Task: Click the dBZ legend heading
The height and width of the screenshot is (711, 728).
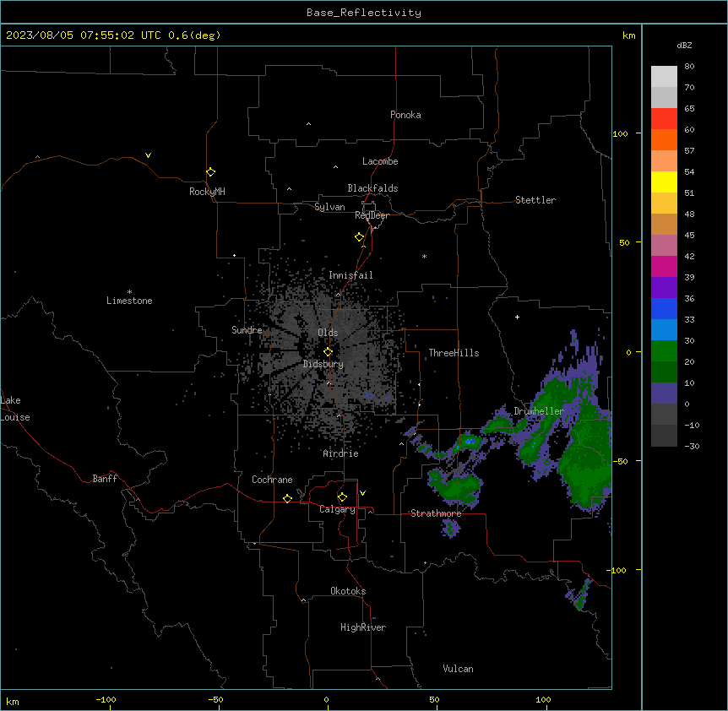Action: (x=684, y=45)
